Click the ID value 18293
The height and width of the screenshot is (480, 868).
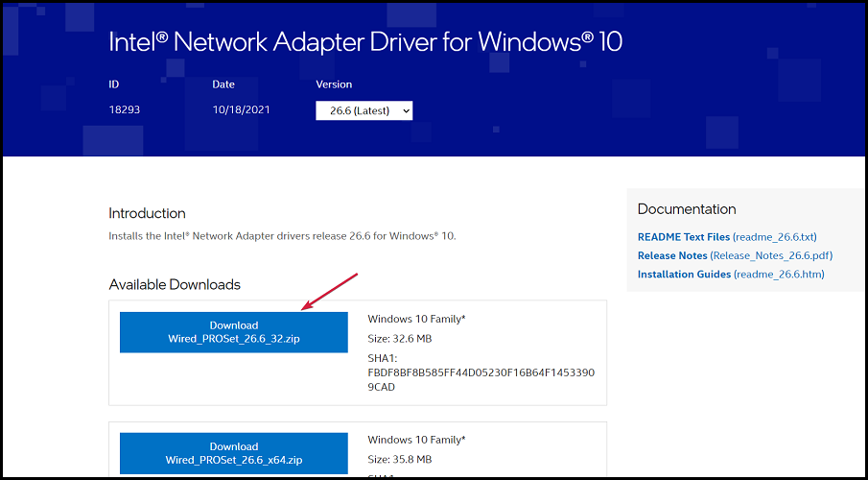[x=124, y=109]
